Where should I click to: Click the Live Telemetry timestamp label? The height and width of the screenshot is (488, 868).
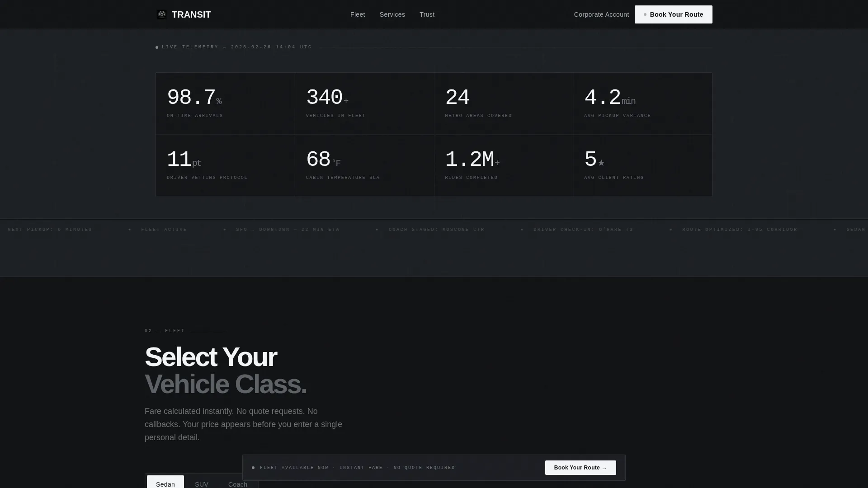coord(237,47)
